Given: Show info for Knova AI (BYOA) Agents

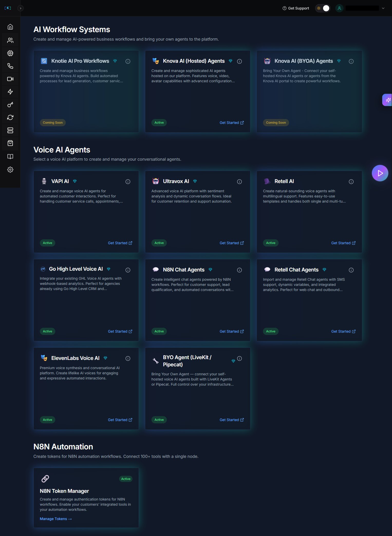Looking at the screenshot, I should (x=351, y=61).
